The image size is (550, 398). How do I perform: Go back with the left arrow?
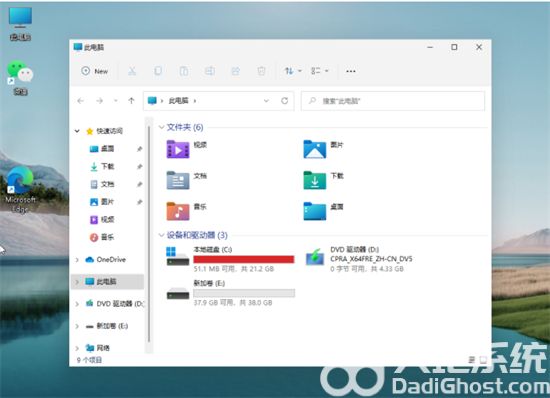coord(81,101)
